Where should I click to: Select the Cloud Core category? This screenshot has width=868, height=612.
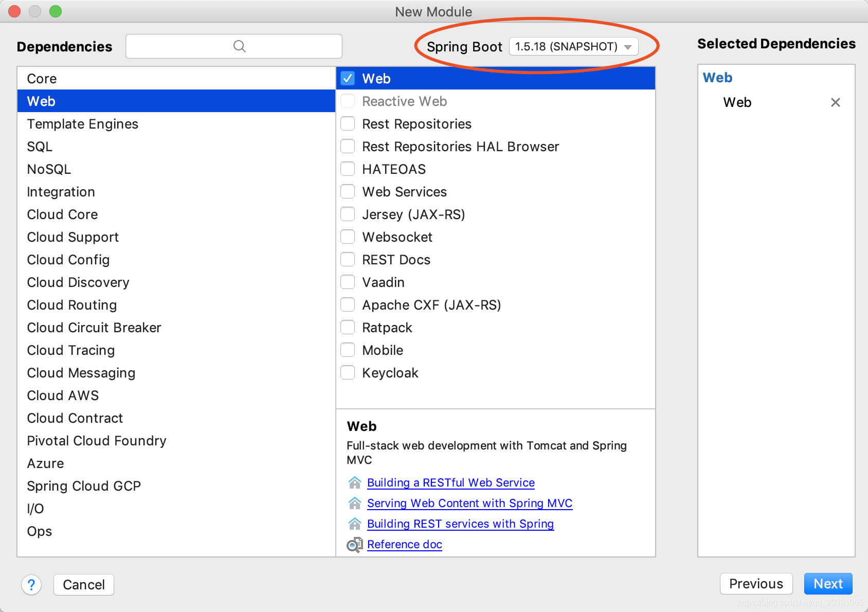[176, 214]
